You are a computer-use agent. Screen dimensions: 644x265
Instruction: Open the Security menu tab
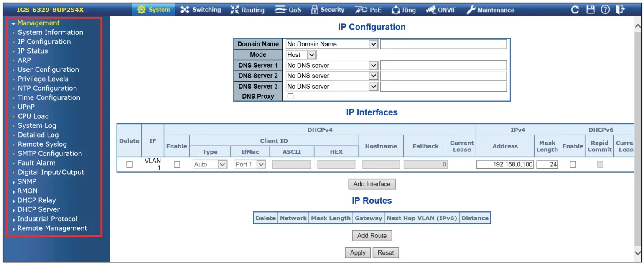[328, 10]
